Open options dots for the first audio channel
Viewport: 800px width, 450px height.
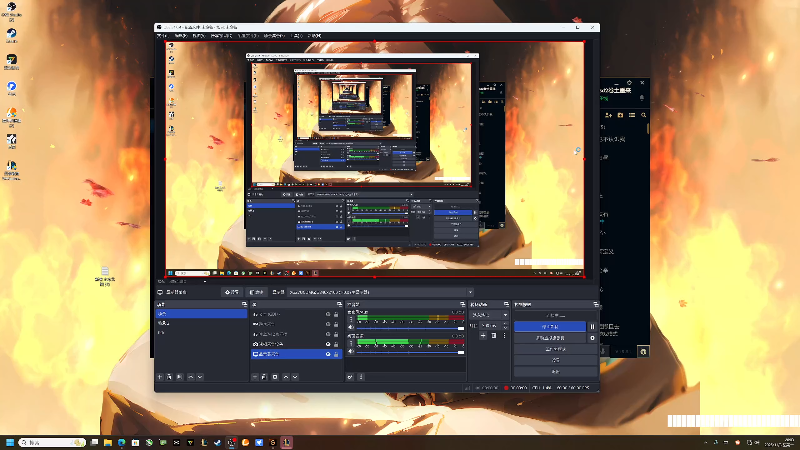[351, 319]
